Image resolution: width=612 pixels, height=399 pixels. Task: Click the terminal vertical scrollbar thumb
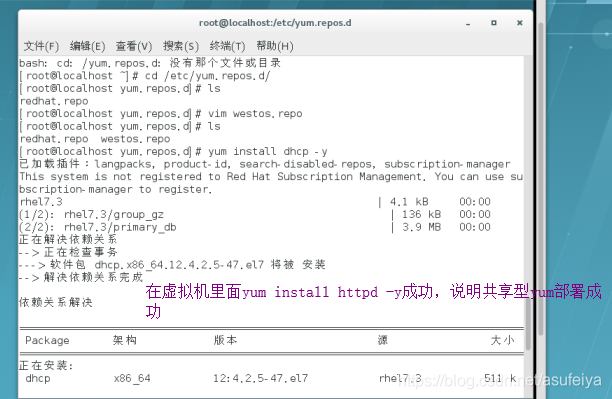click(x=528, y=325)
